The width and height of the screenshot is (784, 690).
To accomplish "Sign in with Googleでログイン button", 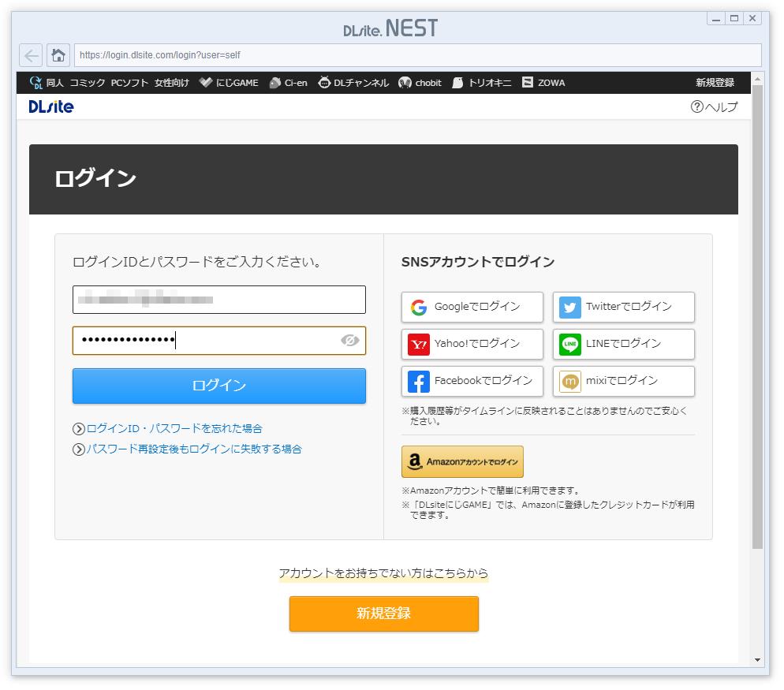I will point(472,307).
